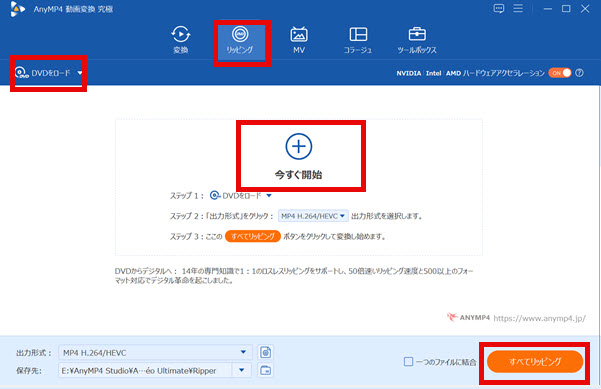
Task: Check 一つのファイルに結合 checkbox
Action: [409, 361]
